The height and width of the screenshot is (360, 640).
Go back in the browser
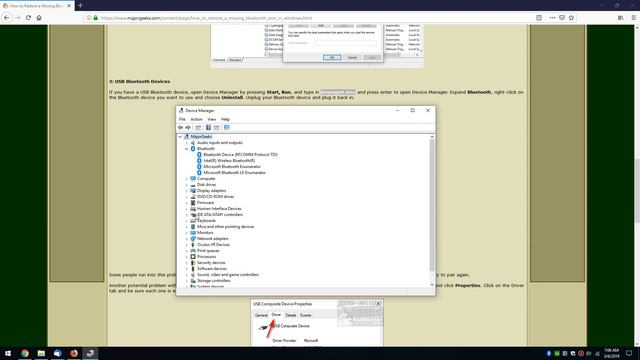(x=7, y=18)
